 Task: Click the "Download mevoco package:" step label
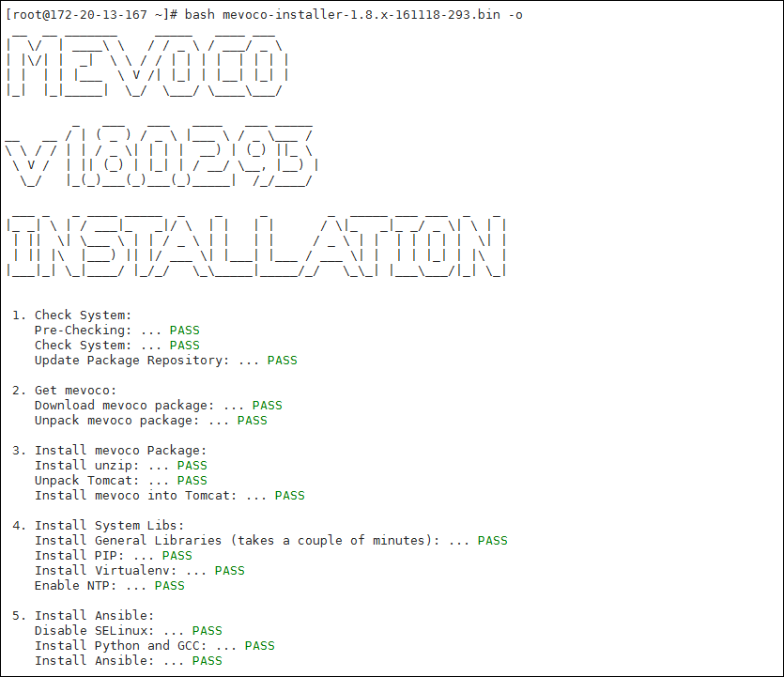point(125,405)
